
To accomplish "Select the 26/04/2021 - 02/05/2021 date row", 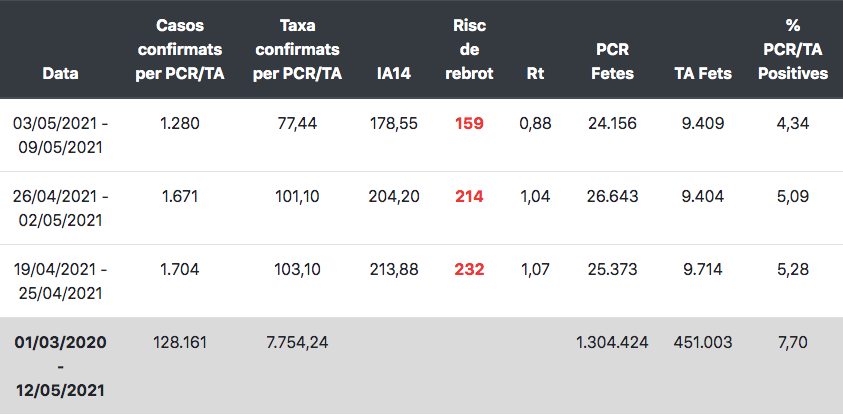I will click(61, 208).
